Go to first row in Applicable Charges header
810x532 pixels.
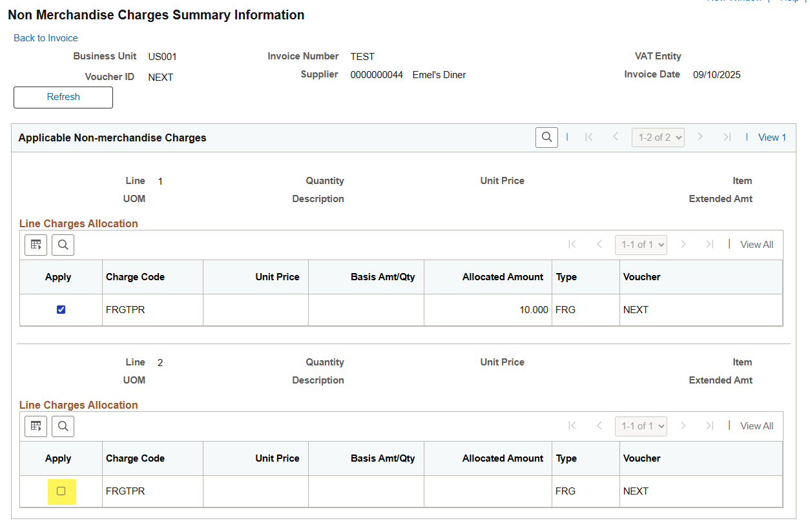[588, 138]
